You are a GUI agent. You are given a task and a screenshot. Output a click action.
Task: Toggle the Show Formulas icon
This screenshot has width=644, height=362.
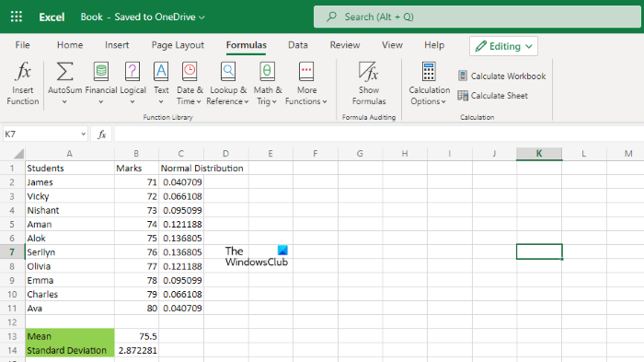pos(368,72)
